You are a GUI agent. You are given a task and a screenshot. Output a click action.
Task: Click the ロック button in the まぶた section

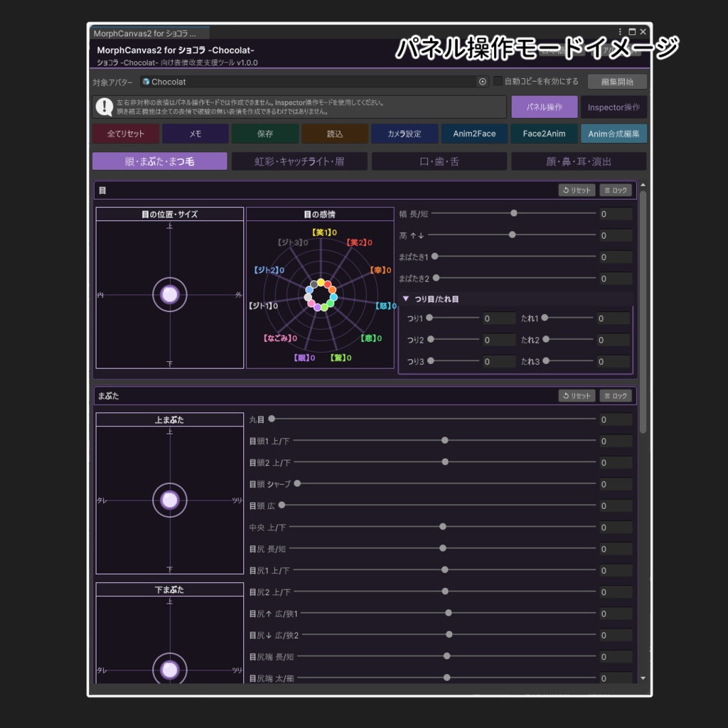click(x=616, y=395)
